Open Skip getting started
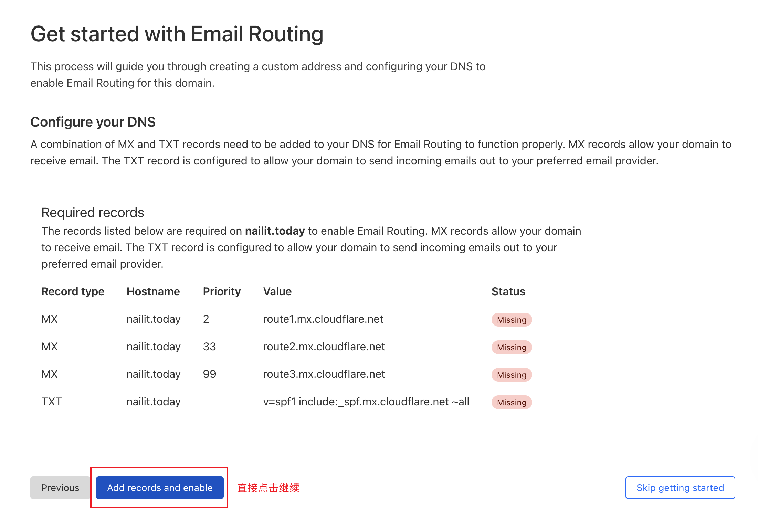758x532 pixels. pyautogui.click(x=680, y=488)
